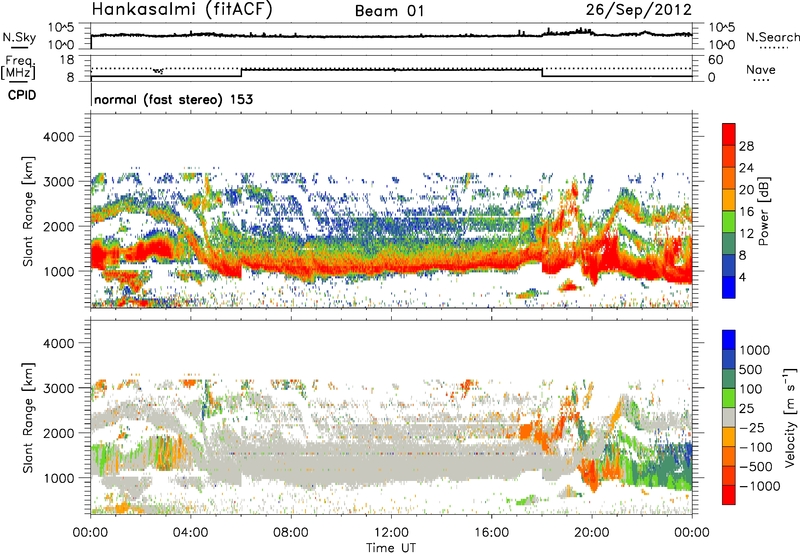This screenshot has width=800, height=554.
Task: Click the 'Beam 01' label
Action: [389, 11]
